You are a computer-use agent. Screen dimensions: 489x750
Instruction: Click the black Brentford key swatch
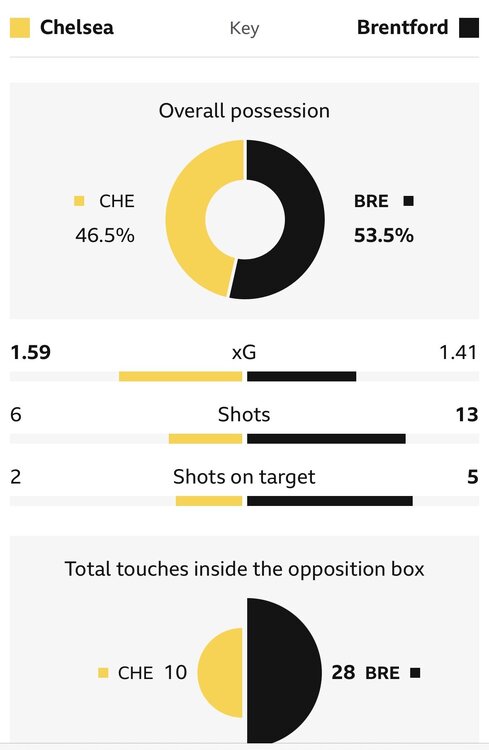coord(469,28)
